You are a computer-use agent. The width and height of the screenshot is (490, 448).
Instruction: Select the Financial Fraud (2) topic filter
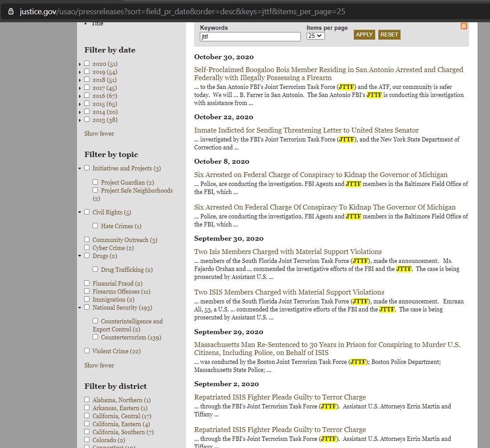(87, 283)
